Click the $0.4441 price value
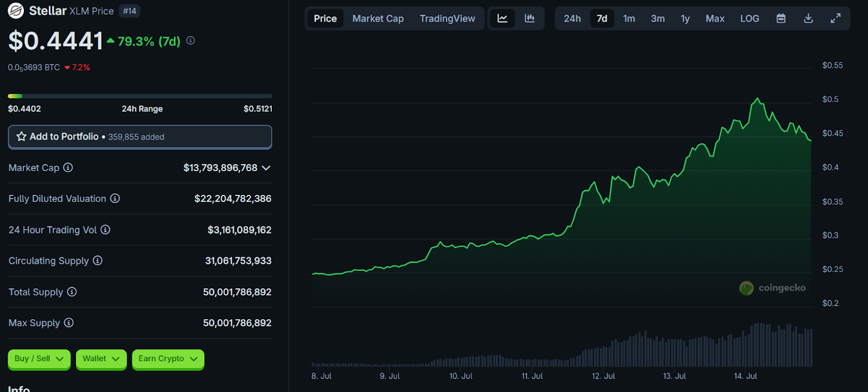Viewport: 868px width, 392px height. 55,41
